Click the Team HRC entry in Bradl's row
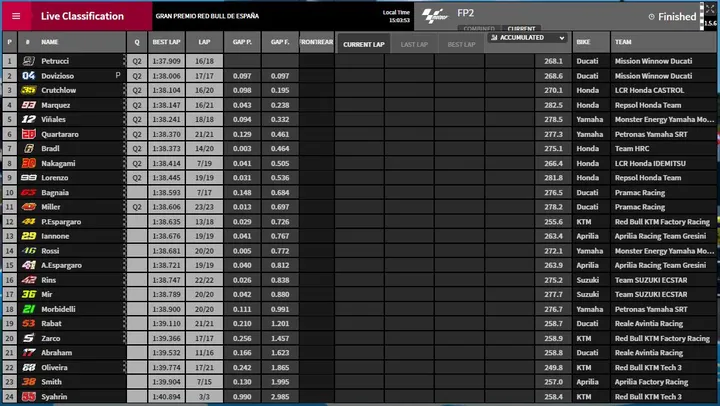 pyautogui.click(x=632, y=148)
